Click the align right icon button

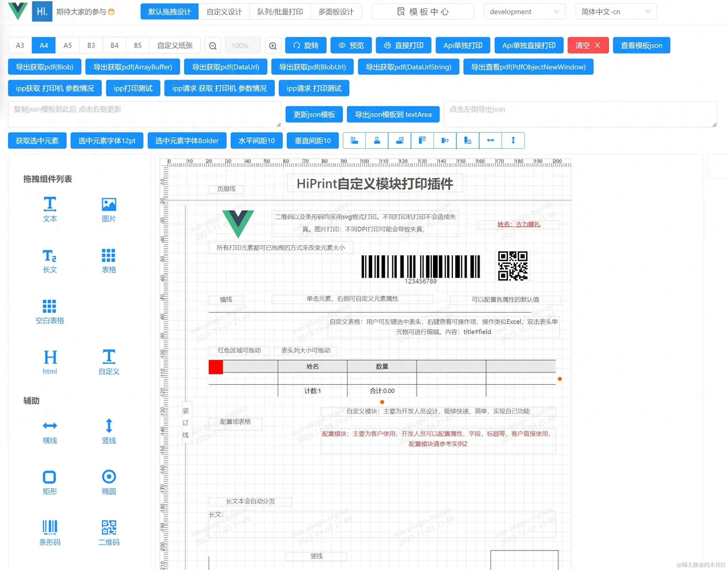click(400, 141)
